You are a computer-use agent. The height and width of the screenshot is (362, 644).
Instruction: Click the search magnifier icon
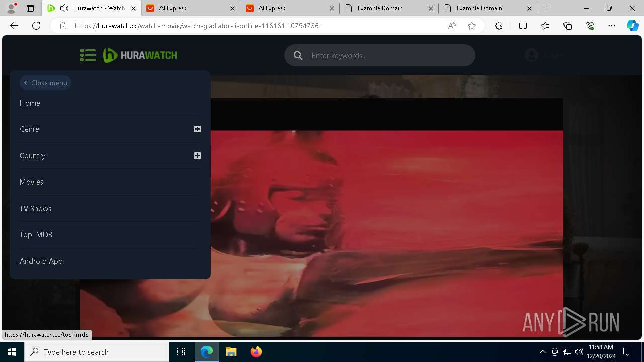[x=298, y=55]
